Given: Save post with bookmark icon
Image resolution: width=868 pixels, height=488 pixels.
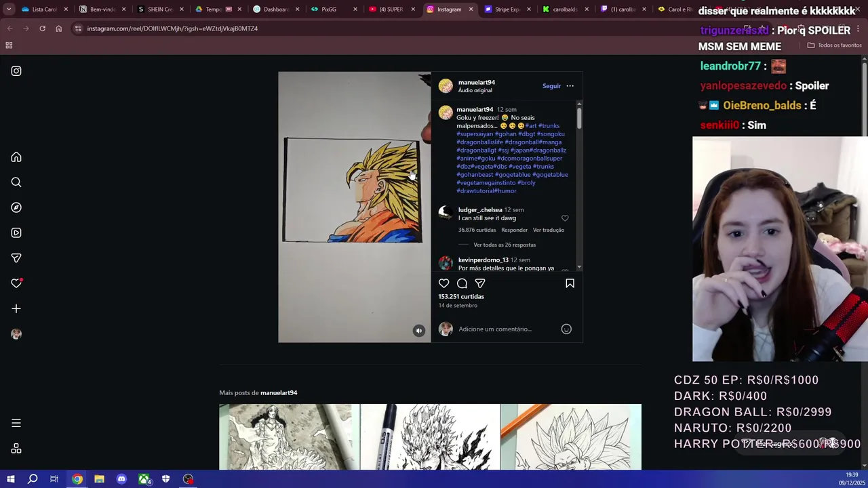Looking at the screenshot, I should click(570, 283).
